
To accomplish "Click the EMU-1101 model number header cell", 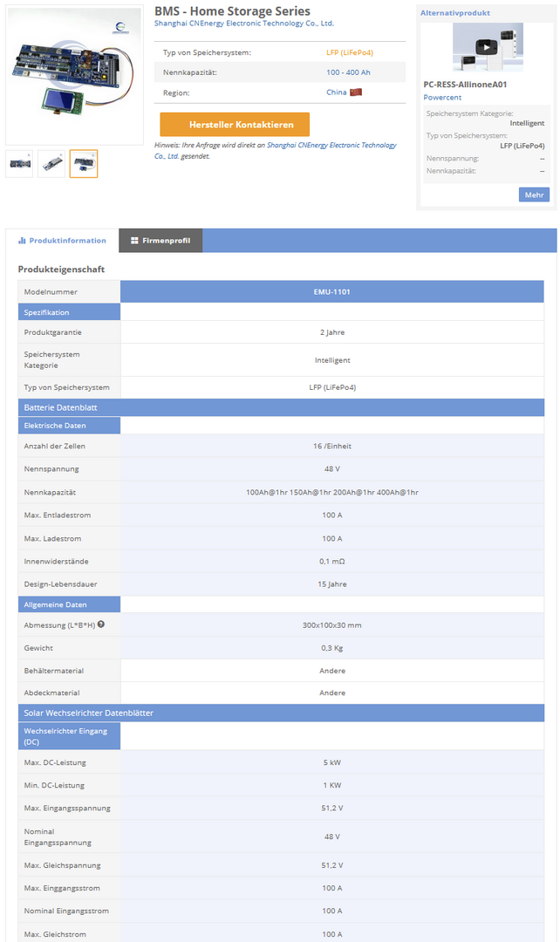I will point(331,291).
